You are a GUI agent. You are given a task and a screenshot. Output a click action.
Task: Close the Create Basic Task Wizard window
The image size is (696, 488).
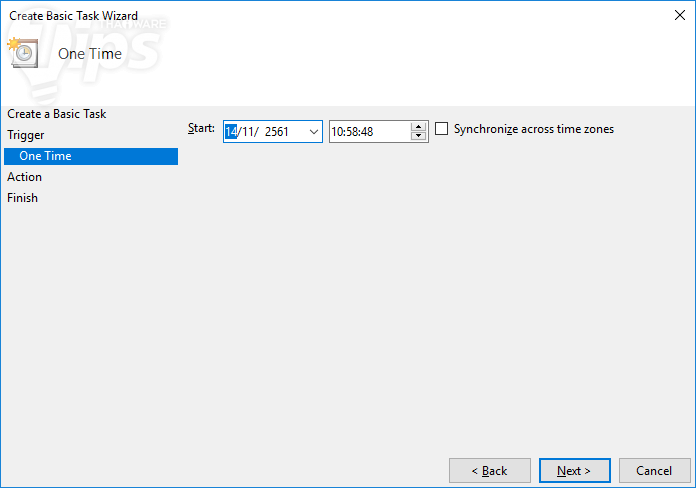680,16
